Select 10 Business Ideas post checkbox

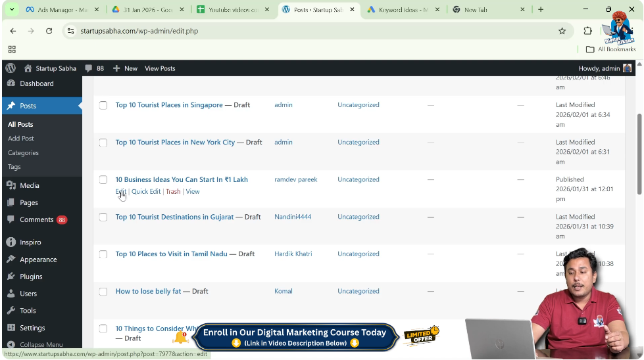pos(103,180)
